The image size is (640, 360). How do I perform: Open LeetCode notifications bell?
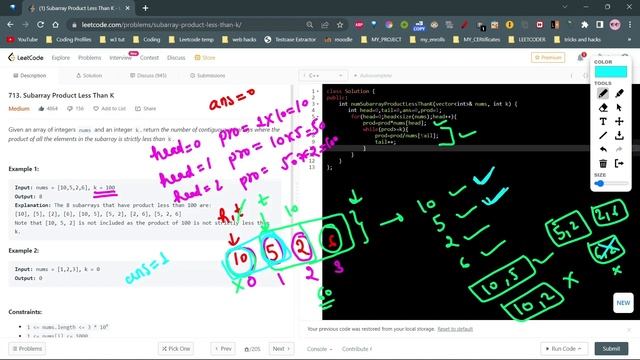point(580,58)
